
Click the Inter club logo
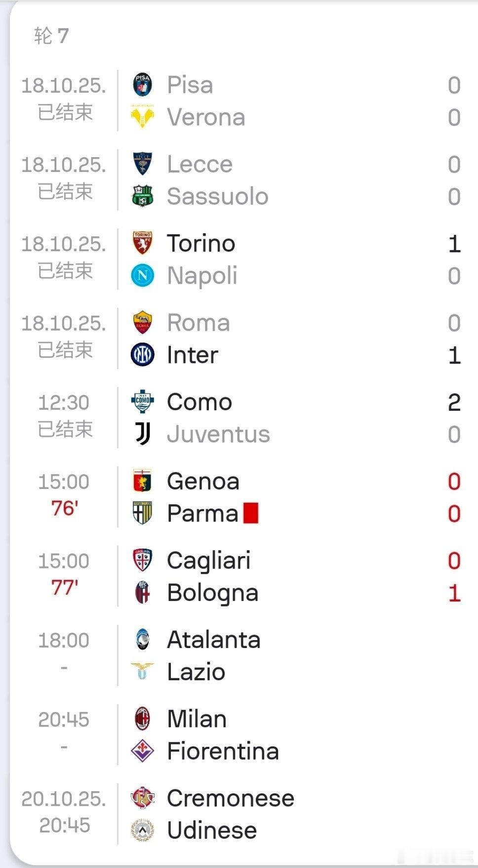(143, 355)
